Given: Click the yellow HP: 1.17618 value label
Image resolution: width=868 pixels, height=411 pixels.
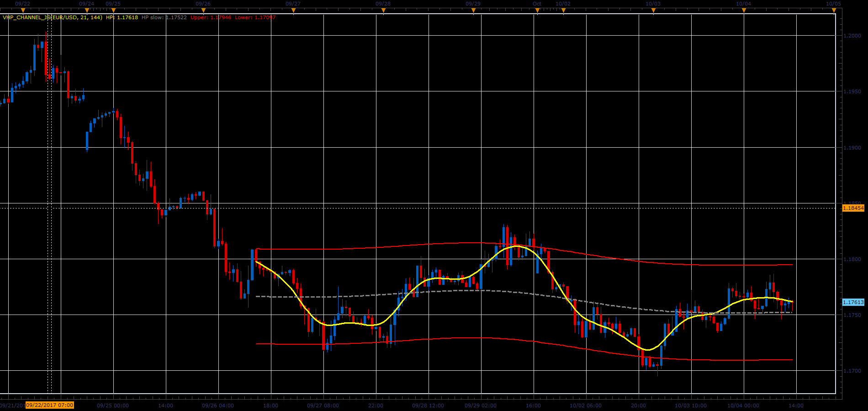Looking at the screenshot, I should pos(122,17).
